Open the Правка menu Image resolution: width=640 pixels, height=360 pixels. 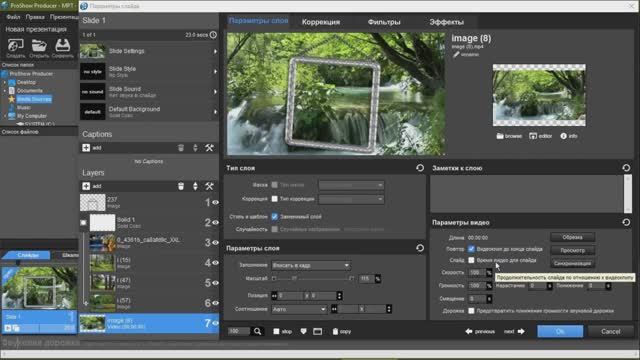[x=35, y=17]
